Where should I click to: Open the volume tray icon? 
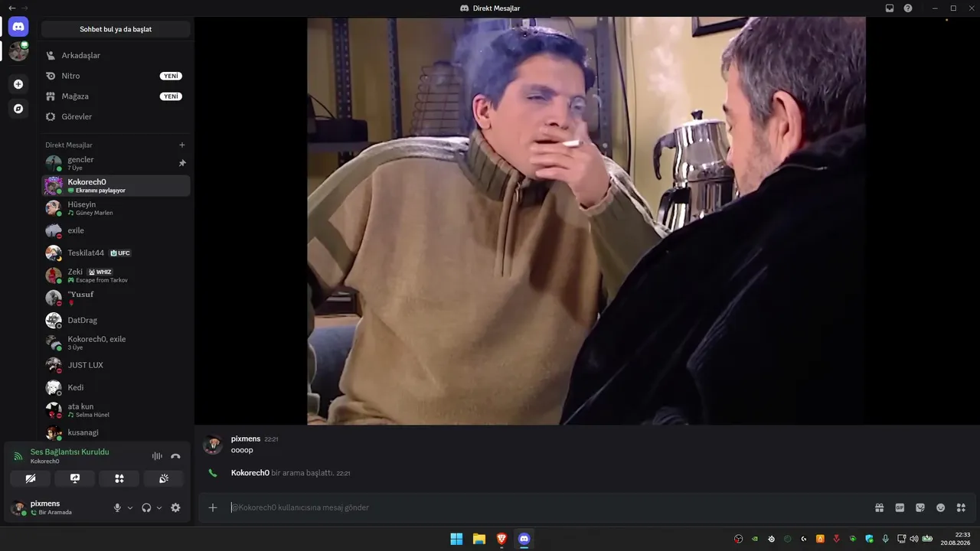pos(913,539)
